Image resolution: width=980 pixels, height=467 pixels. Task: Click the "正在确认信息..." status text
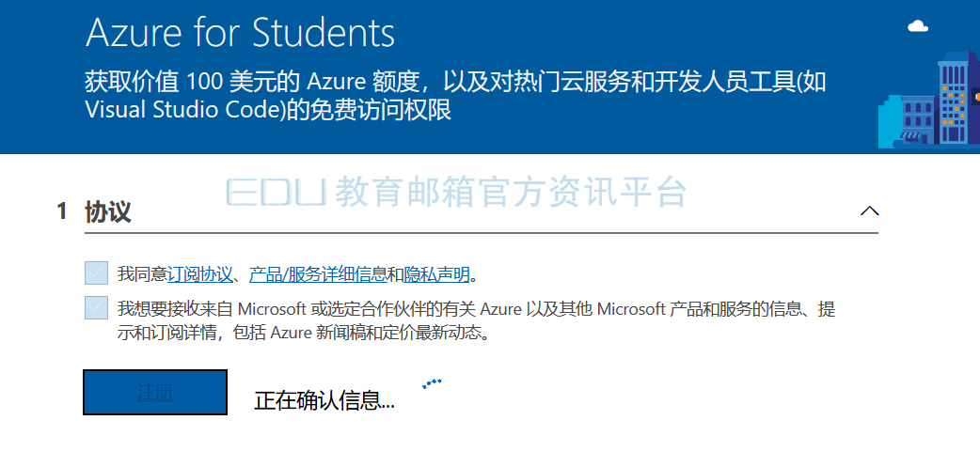click(324, 400)
